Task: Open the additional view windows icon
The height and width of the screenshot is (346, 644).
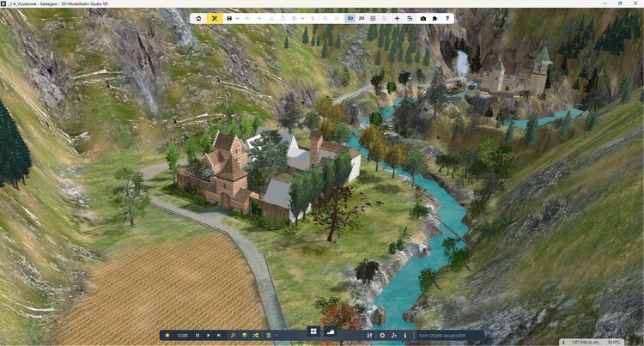Action: [410, 19]
